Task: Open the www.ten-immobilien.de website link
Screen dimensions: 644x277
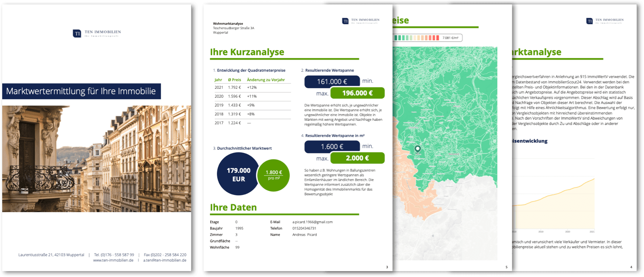Action: click(113, 260)
